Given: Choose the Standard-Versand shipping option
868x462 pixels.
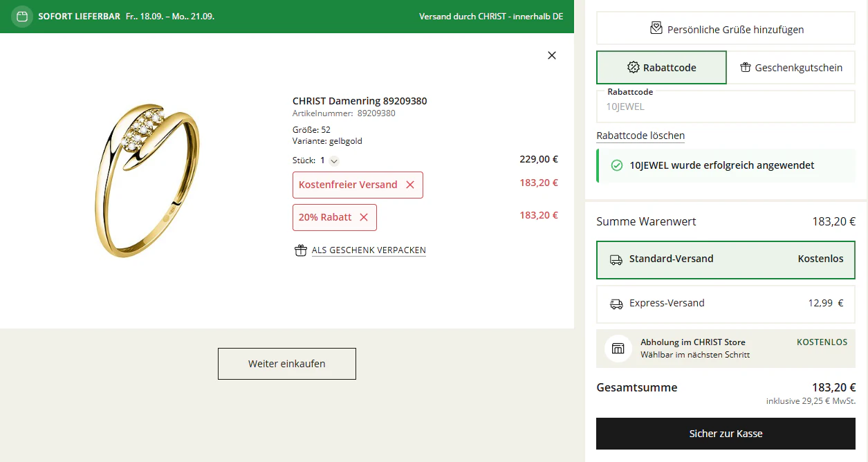Looking at the screenshot, I should (x=726, y=259).
